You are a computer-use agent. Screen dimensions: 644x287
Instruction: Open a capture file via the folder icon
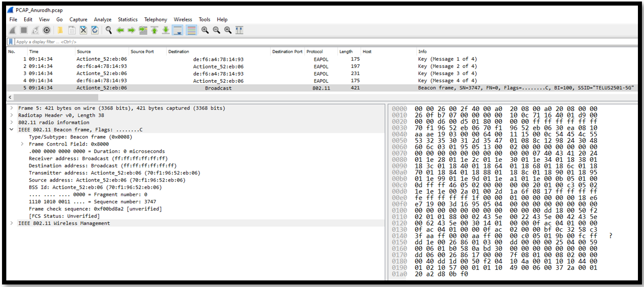(60, 30)
